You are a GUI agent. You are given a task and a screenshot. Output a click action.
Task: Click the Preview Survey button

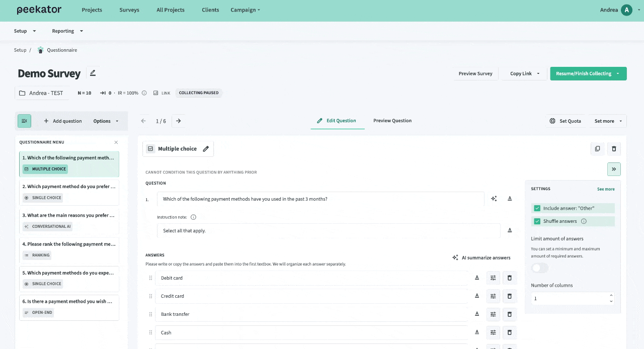[x=475, y=73]
